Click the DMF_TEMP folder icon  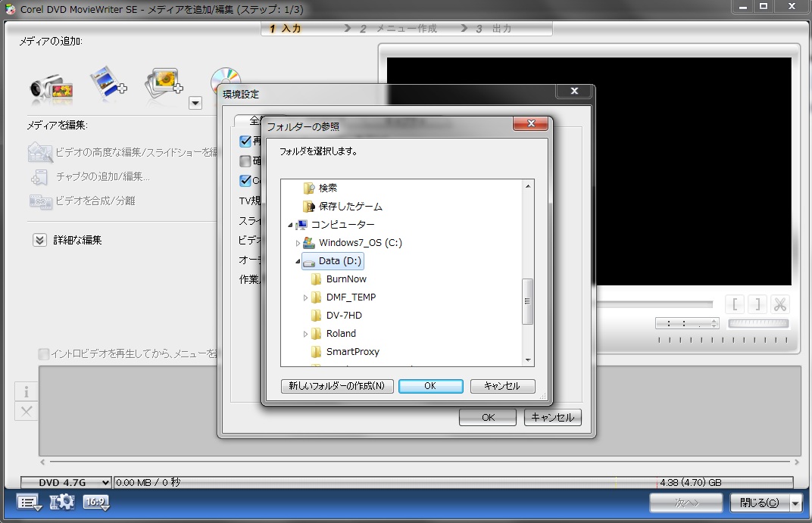point(317,297)
